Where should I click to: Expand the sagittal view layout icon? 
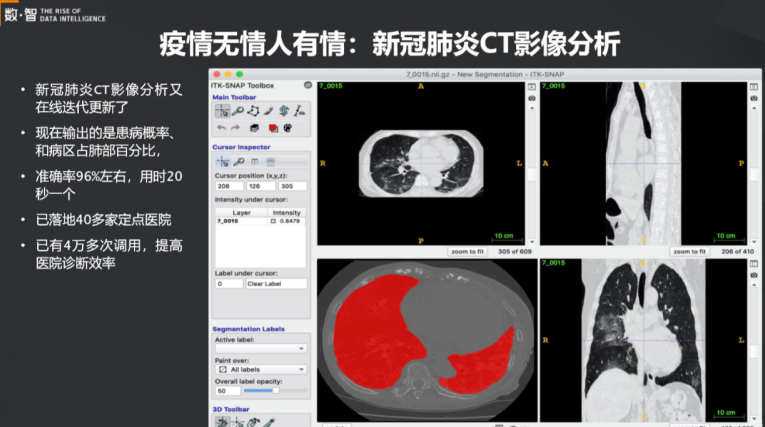point(754,87)
